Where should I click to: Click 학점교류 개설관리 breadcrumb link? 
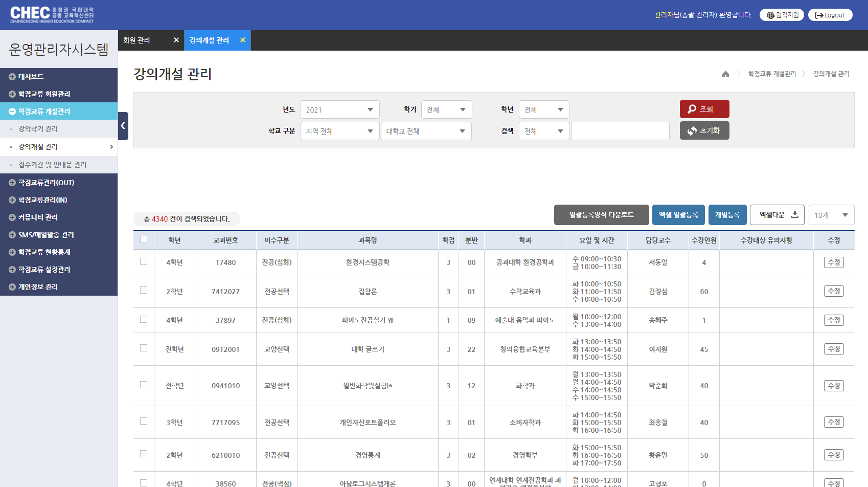point(772,74)
